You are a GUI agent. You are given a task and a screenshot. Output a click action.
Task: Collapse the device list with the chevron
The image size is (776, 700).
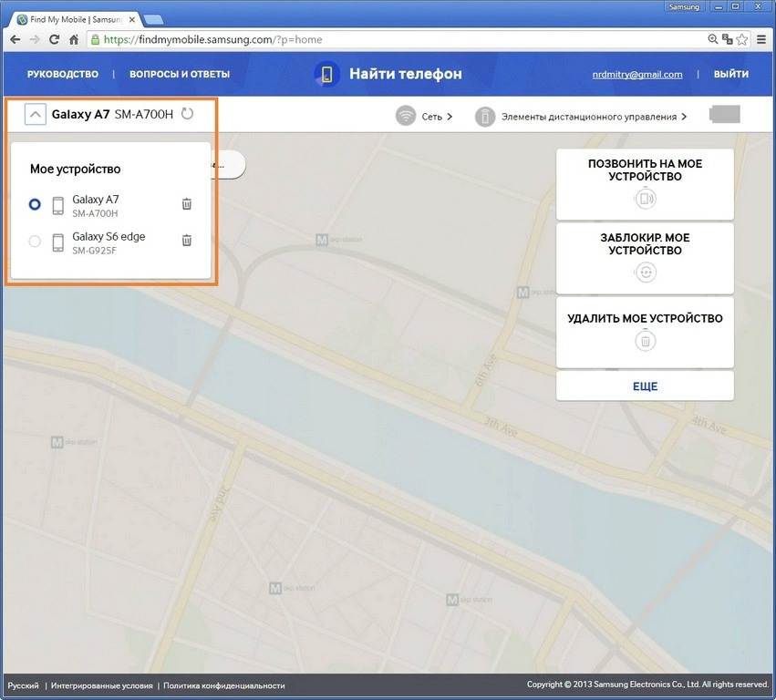(x=35, y=115)
